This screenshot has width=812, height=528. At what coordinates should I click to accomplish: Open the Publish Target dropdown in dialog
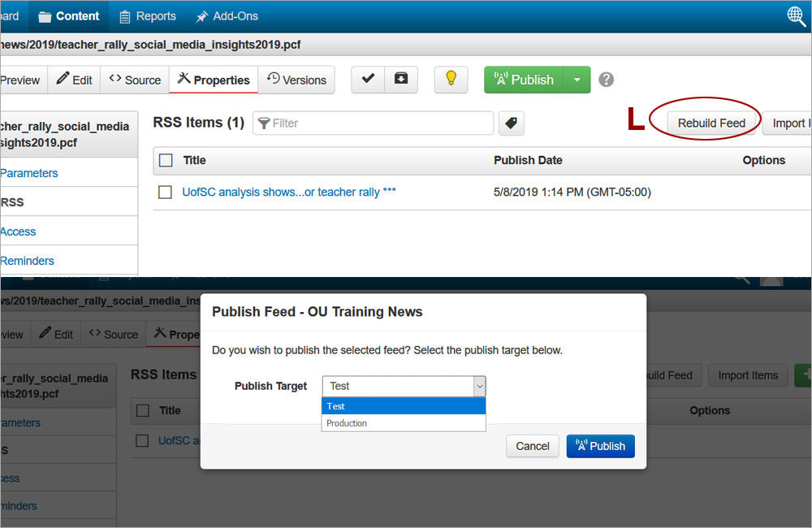point(404,386)
